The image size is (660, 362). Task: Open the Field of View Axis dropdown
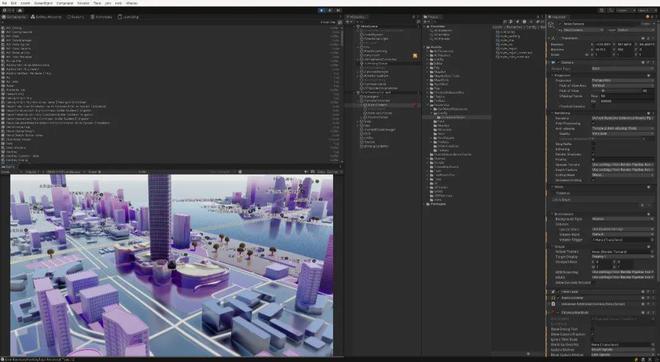point(623,85)
